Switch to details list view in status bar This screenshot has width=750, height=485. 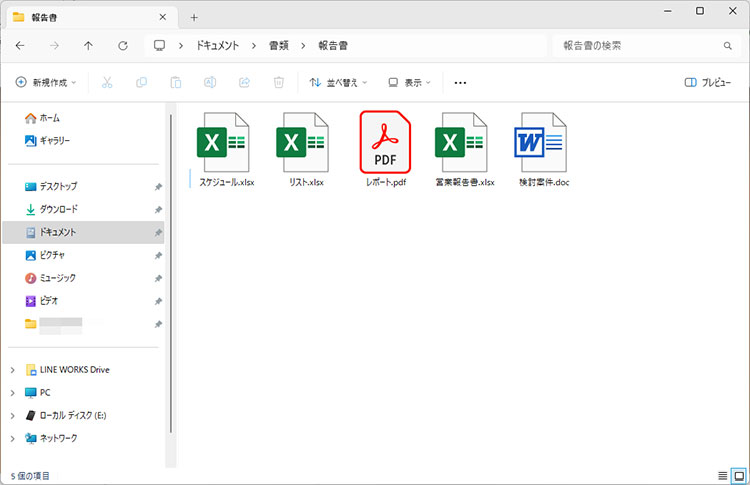(723, 475)
